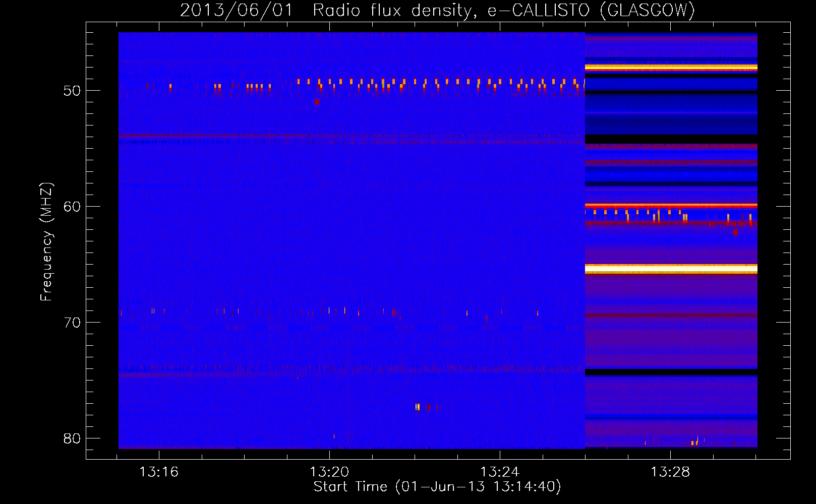Screen dimensions: 816x504
Task: Click the bright yellow burst near 77 MHz
Action: click(418, 407)
